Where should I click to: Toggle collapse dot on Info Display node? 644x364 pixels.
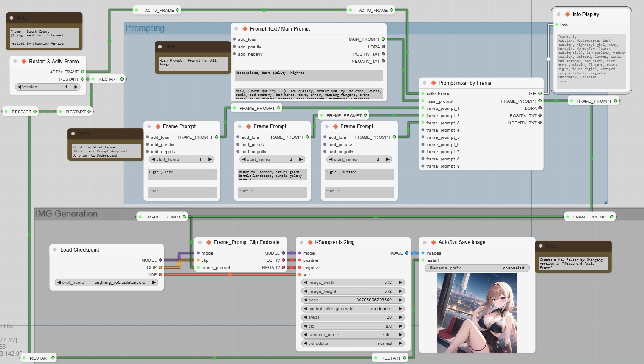click(559, 14)
